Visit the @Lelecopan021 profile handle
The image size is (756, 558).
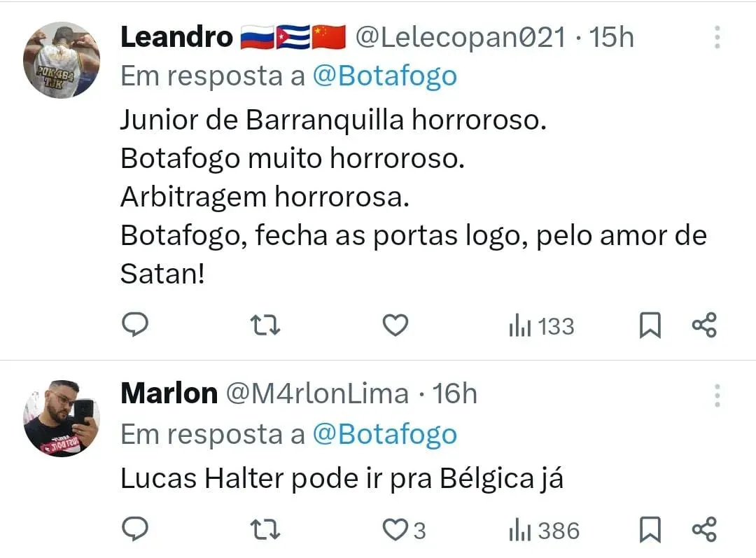460,38
